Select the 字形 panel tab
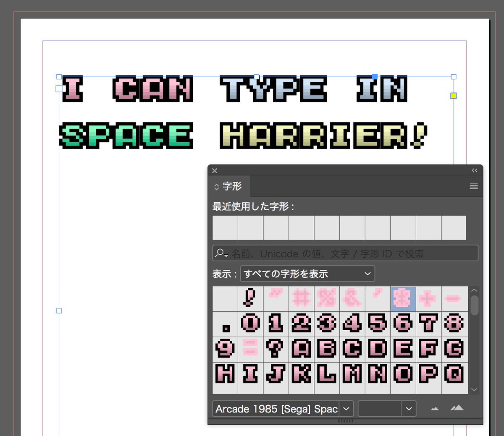Image resolution: width=504 pixels, height=436 pixels. [x=229, y=186]
